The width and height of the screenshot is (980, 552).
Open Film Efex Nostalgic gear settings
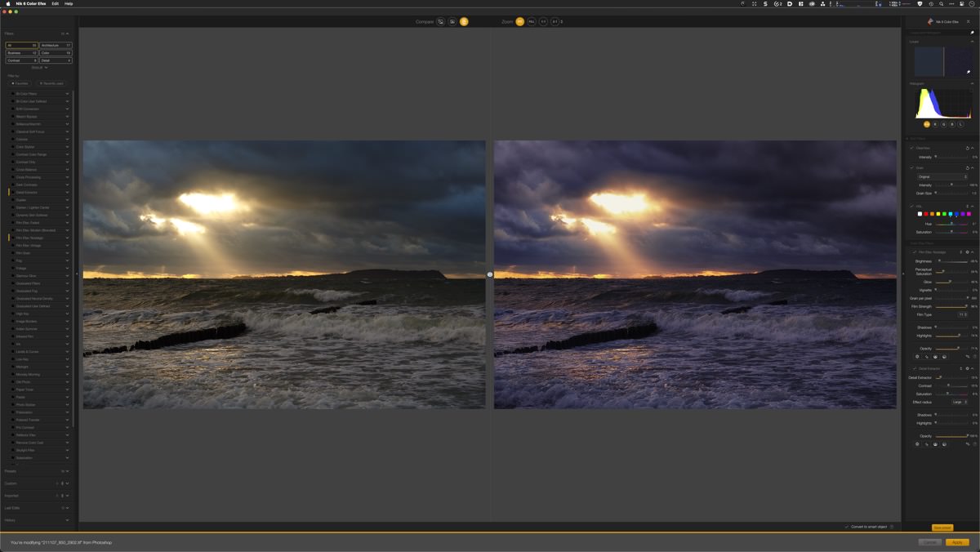(x=967, y=252)
